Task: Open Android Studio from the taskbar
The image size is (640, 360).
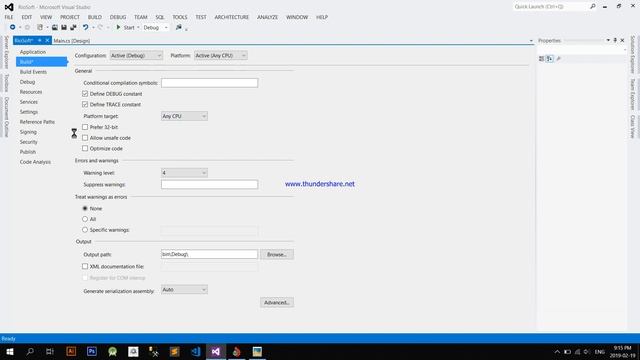Action: (113, 351)
